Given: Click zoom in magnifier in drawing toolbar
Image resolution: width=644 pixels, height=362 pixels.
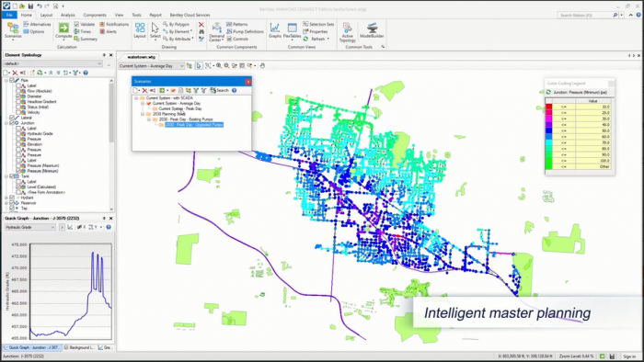Looking at the screenshot, I should (x=219, y=65).
